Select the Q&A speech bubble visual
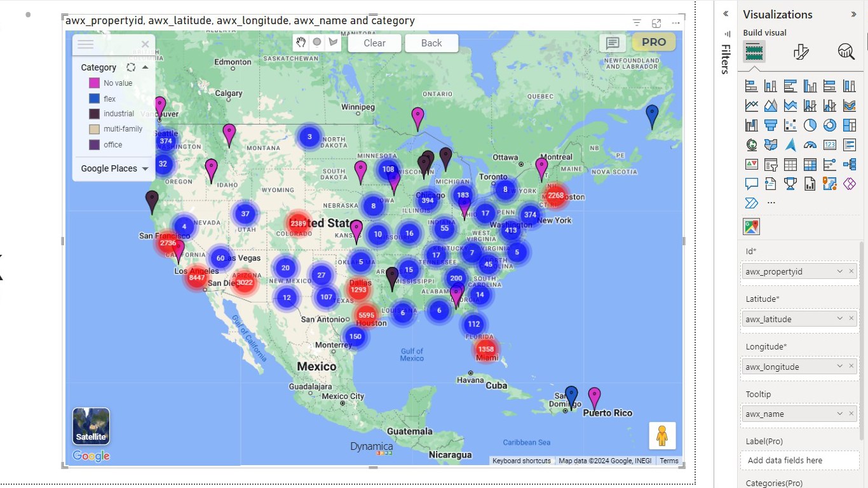 tap(751, 184)
